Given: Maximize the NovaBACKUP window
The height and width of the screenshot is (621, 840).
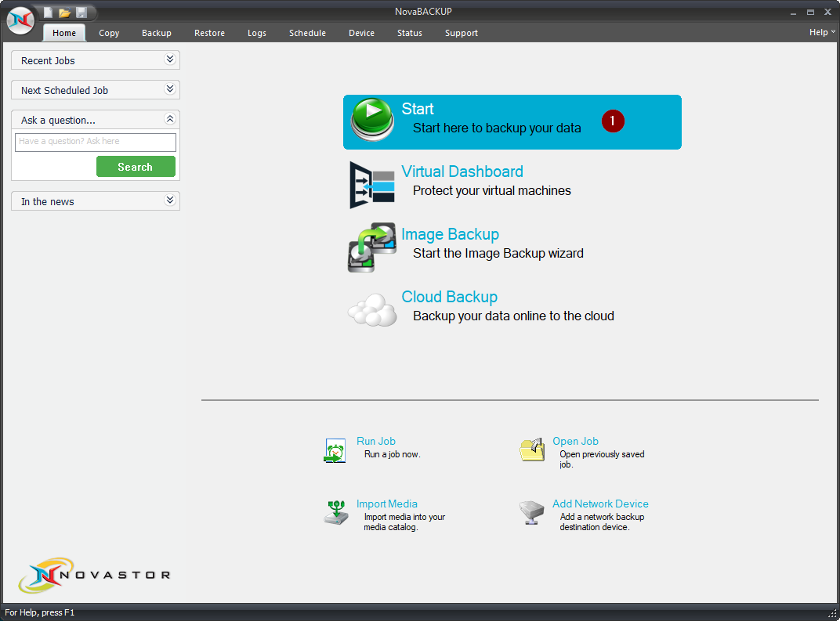Looking at the screenshot, I should click(x=810, y=13).
